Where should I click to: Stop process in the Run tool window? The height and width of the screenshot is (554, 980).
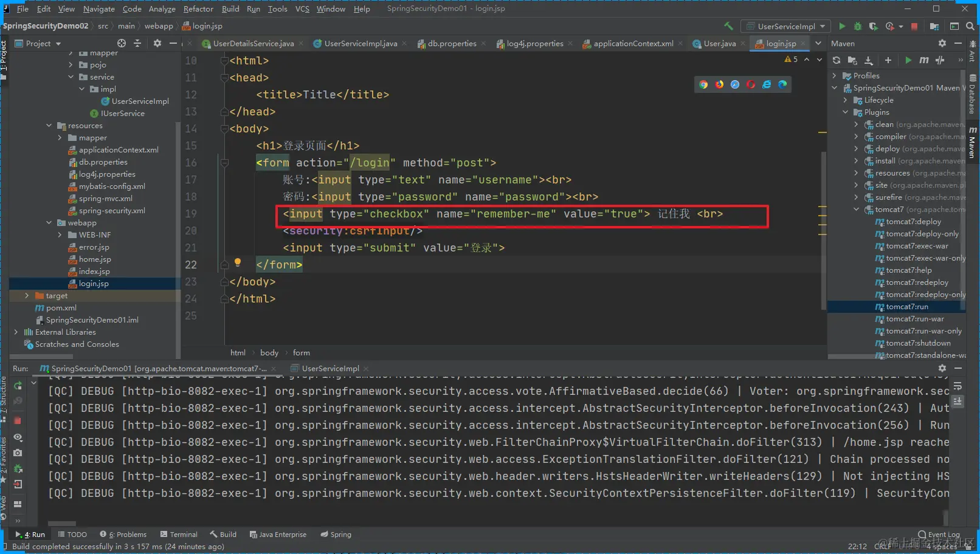[x=18, y=420]
